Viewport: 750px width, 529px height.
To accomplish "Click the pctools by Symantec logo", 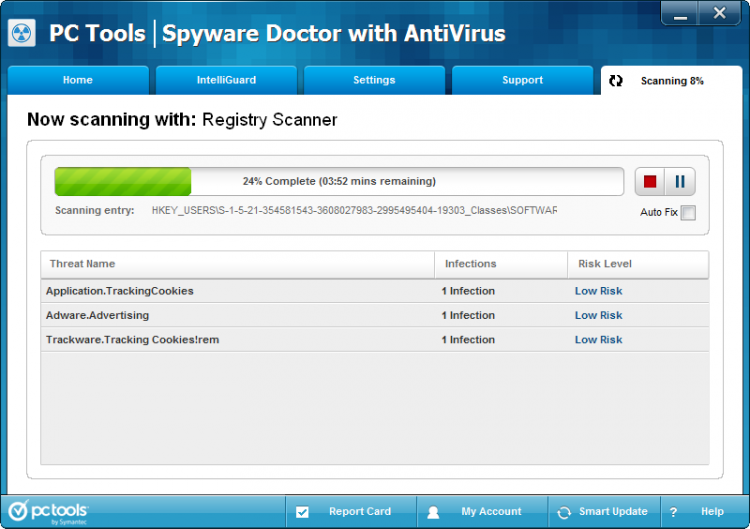I will 48,512.
